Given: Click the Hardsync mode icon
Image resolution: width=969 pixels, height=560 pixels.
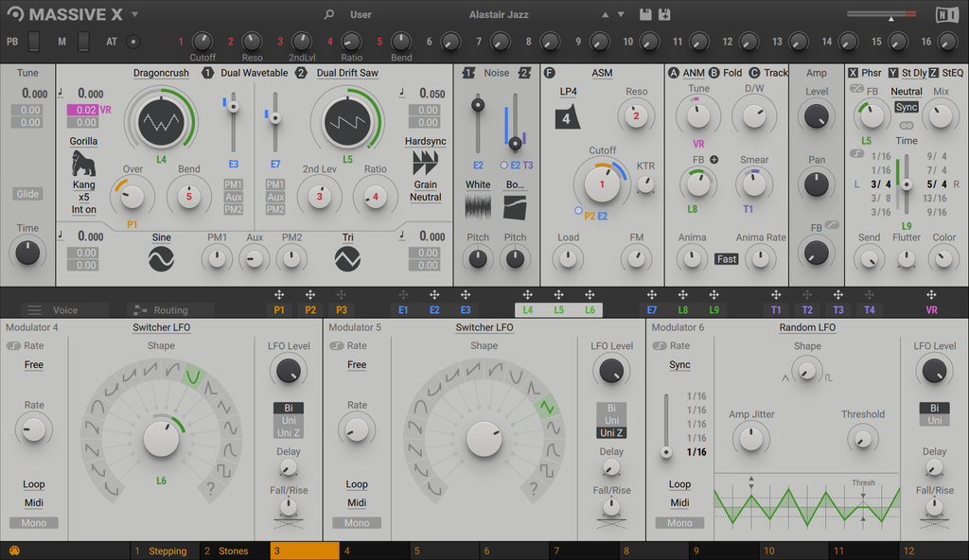Looking at the screenshot, I should pyautogui.click(x=425, y=163).
